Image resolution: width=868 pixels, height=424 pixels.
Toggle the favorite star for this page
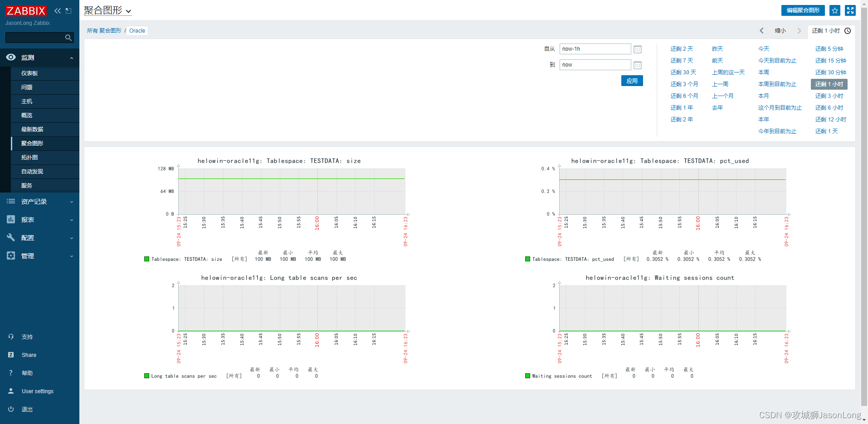point(835,10)
